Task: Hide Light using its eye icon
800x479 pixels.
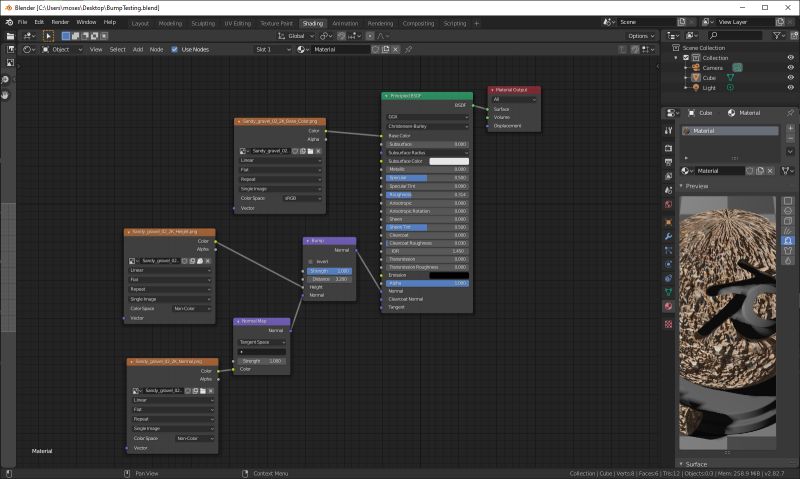Action: click(790, 87)
